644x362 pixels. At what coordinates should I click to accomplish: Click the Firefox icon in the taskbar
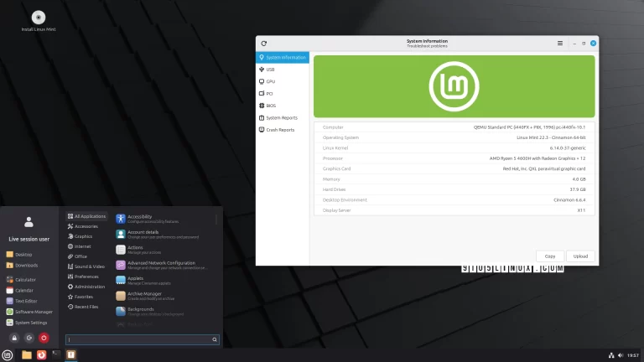click(x=40, y=355)
